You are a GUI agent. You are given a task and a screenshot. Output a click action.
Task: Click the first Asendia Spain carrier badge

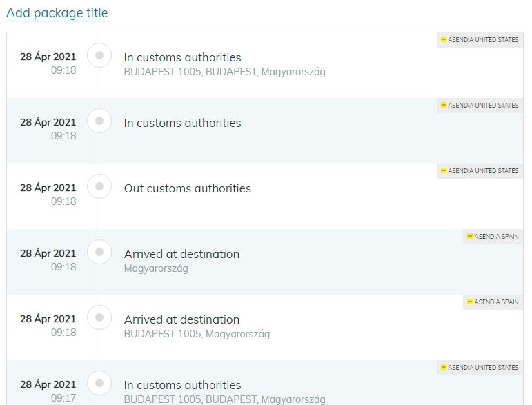493,237
